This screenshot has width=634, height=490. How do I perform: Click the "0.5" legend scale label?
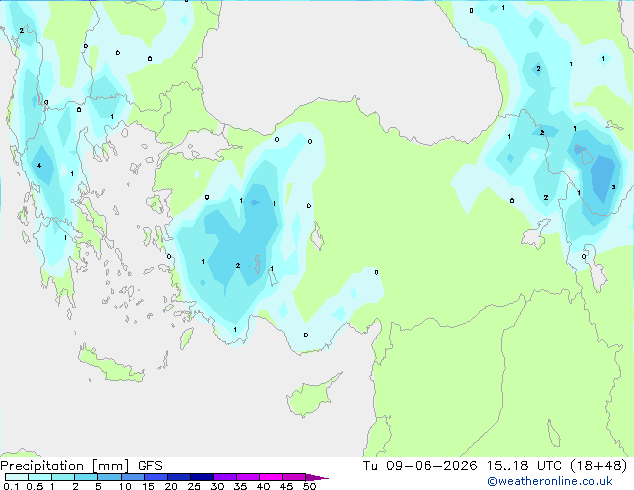click(35, 486)
